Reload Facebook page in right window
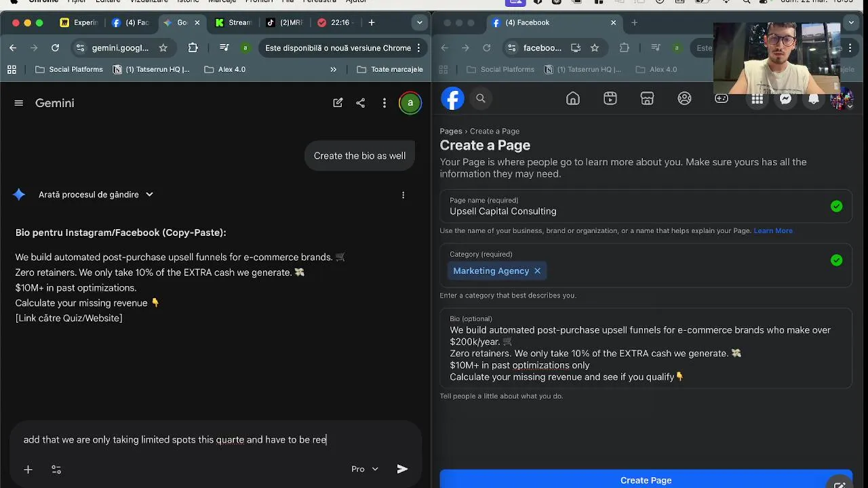Screen dimensions: 868x488 click(486, 48)
